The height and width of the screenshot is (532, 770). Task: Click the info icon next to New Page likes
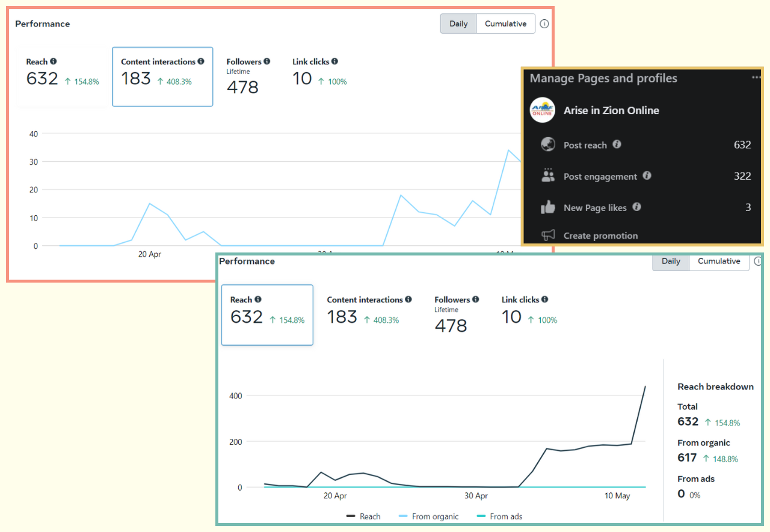click(636, 207)
